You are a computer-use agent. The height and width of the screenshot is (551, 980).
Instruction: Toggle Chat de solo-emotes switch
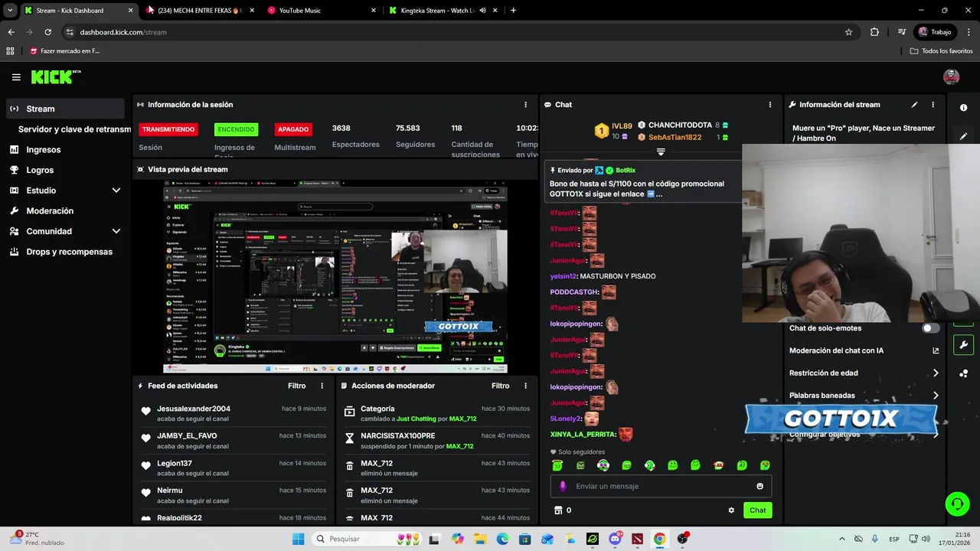click(930, 328)
